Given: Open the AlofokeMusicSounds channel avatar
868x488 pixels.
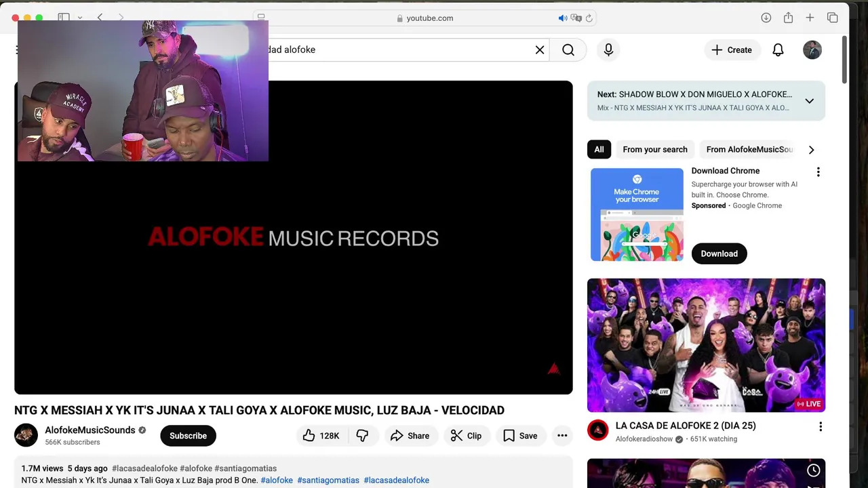Looking at the screenshot, I should click(26, 435).
